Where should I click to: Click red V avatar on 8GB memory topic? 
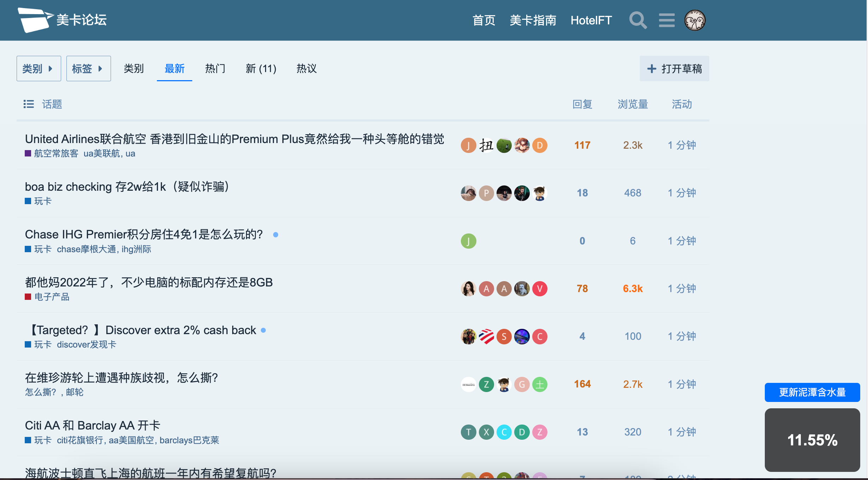[x=540, y=289]
